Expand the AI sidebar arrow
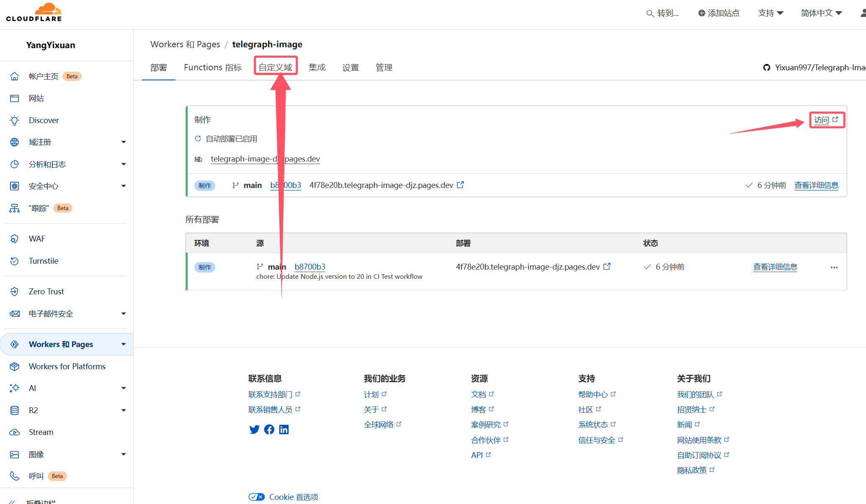866x504 pixels. tap(124, 388)
